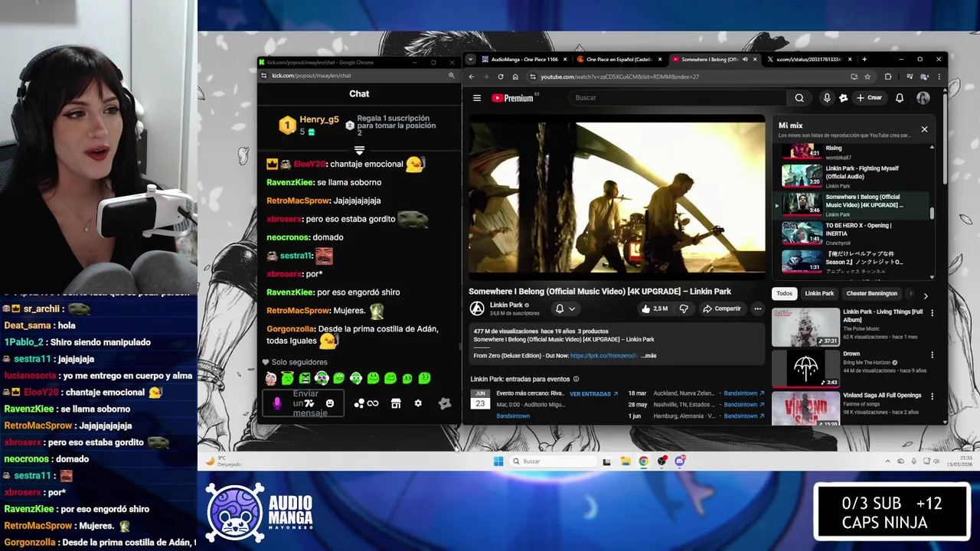The height and width of the screenshot is (551, 980).
Task: Start voice search with the microphone icon
Action: click(826, 98)
